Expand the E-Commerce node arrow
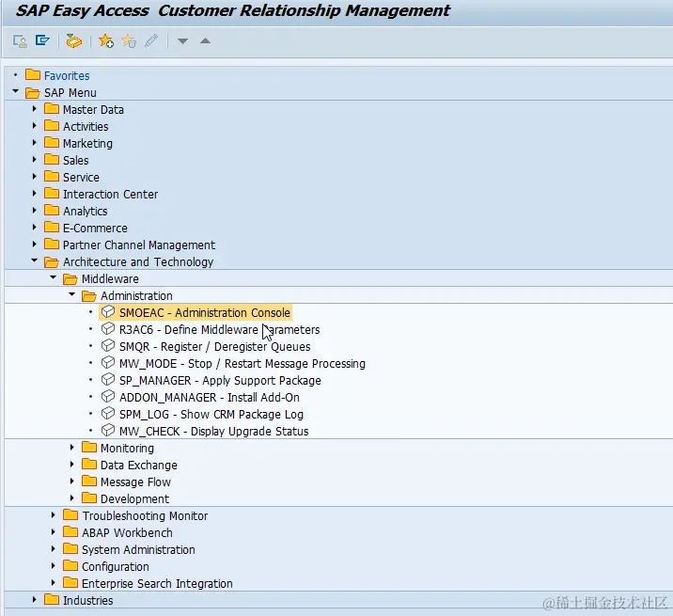The image size is (673, 616). click(35, 228)
